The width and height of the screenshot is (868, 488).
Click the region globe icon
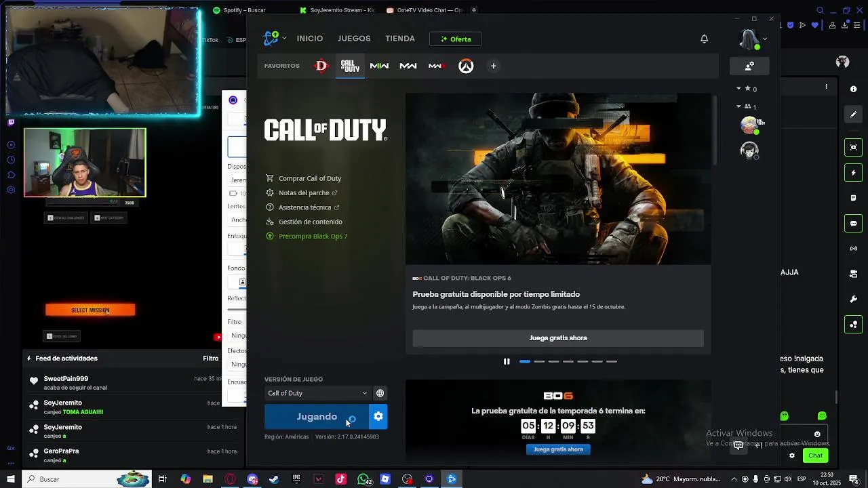click(380, 393)
